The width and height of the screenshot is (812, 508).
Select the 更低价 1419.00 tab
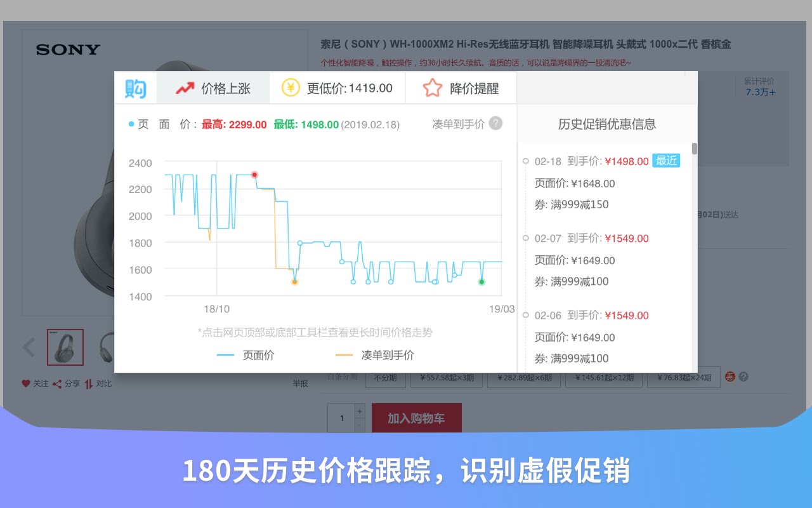(337, 88)
